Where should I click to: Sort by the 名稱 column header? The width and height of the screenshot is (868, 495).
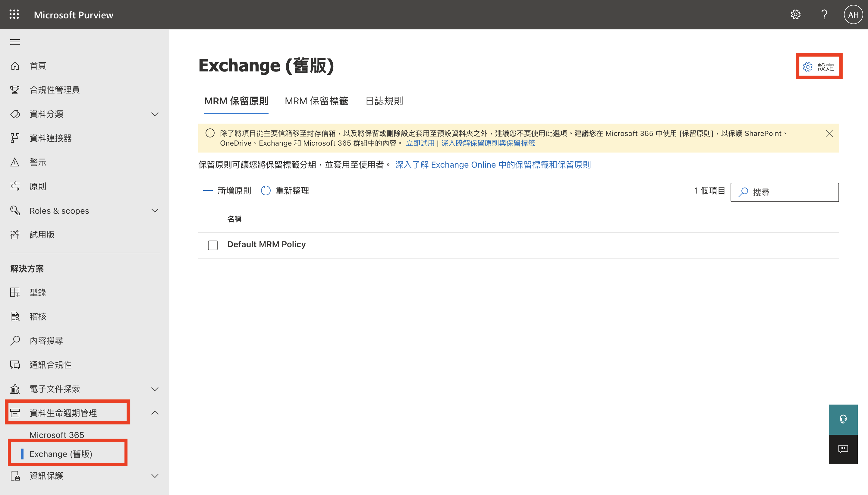pyautogui.click(x=234, y=219)
